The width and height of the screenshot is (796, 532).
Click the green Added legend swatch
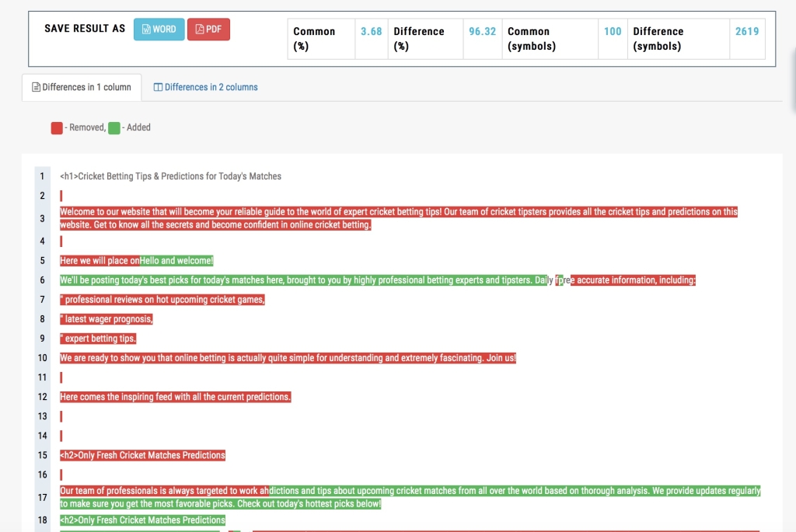[114, 128]
